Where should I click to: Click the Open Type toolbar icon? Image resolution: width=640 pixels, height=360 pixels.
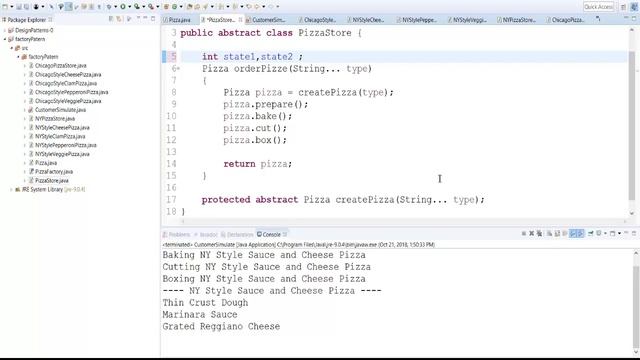coord(189,7)
